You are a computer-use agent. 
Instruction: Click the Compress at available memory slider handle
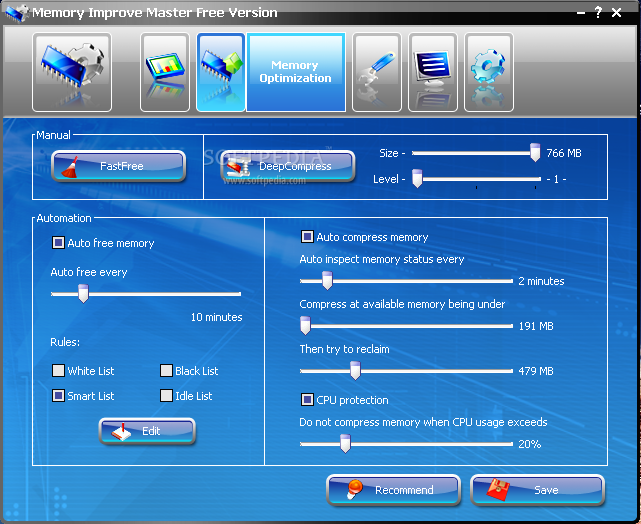coord(305,326)
